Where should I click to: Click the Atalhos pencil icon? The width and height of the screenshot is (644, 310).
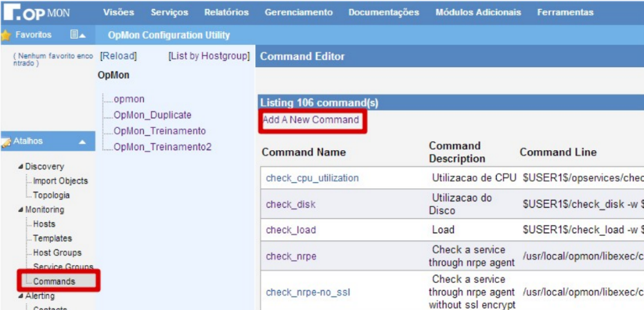click(x=6, y=142)
